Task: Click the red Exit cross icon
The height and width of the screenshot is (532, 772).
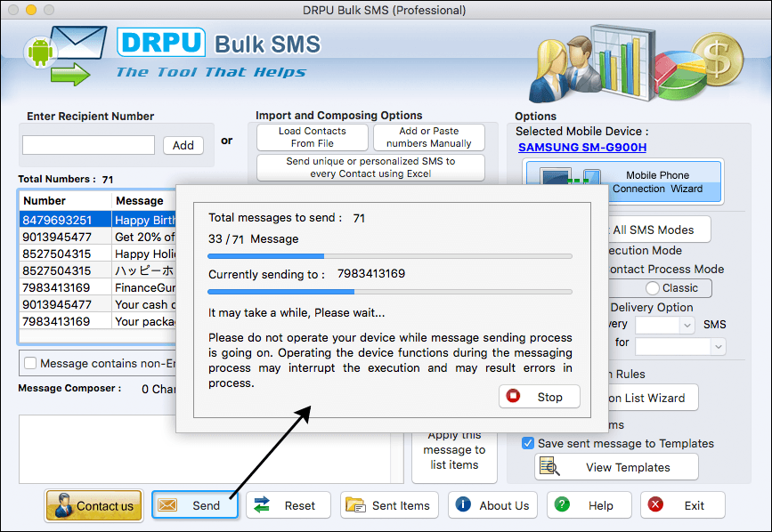Action: (655, 504)
